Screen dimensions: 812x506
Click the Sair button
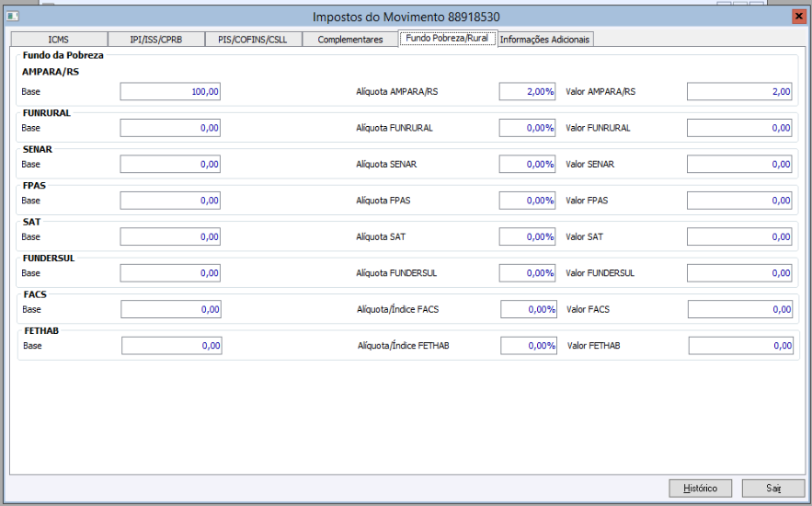click(773, 488)
